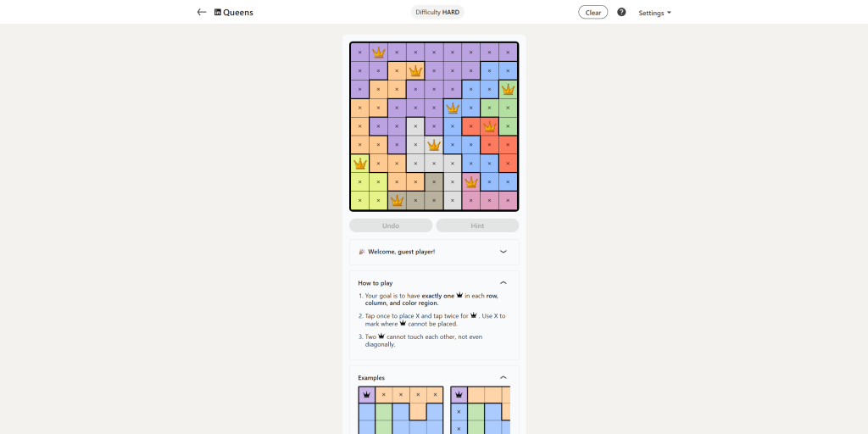Collapse the How to play section
The width and height of the screenshot is (868, 434).
coord(503,283)
